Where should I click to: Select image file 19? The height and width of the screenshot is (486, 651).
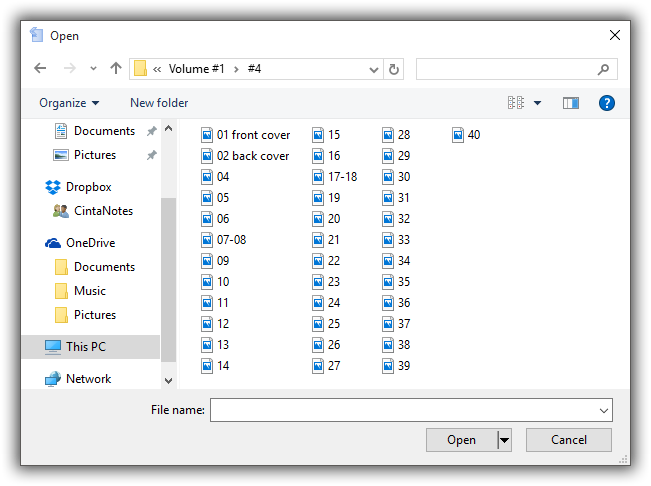[x=326, y=198]
